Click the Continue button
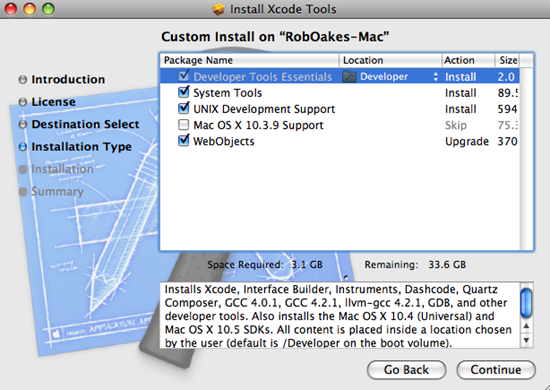This screenshot has width=550, height=390. (x=496, y=370)
